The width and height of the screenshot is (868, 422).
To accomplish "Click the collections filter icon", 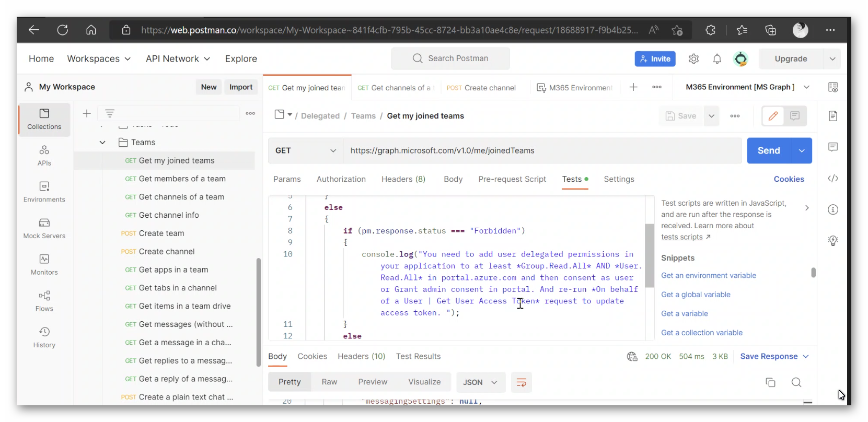I will 110,113.
